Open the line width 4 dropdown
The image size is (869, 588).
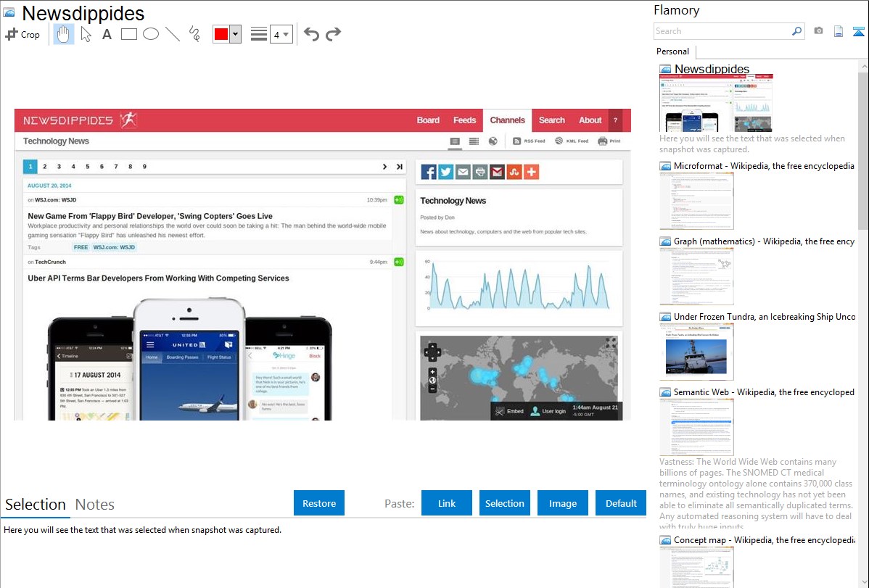[281, 34]
